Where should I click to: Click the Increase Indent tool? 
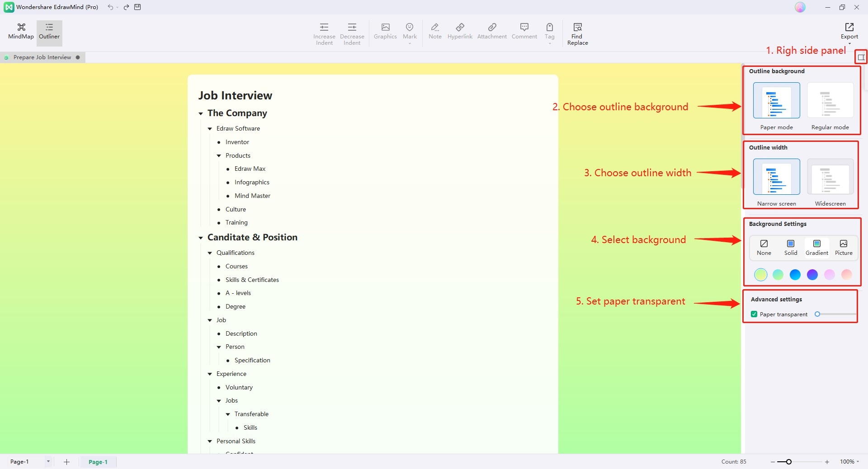coord(324,34)
